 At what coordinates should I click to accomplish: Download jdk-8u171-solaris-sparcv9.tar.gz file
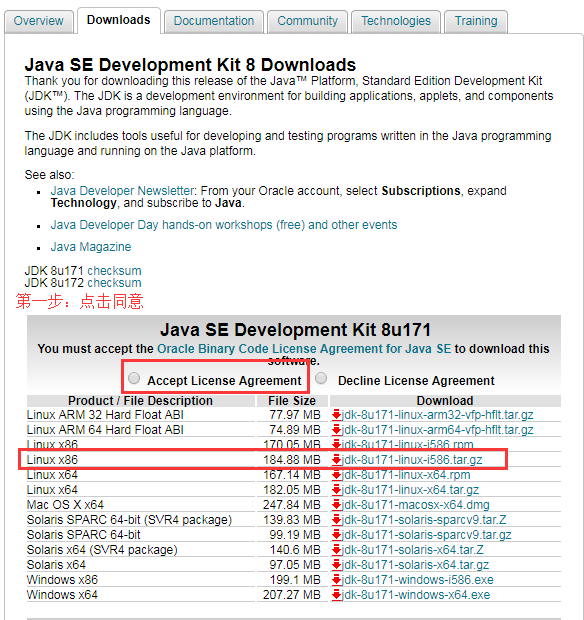(x=427, y=535)
